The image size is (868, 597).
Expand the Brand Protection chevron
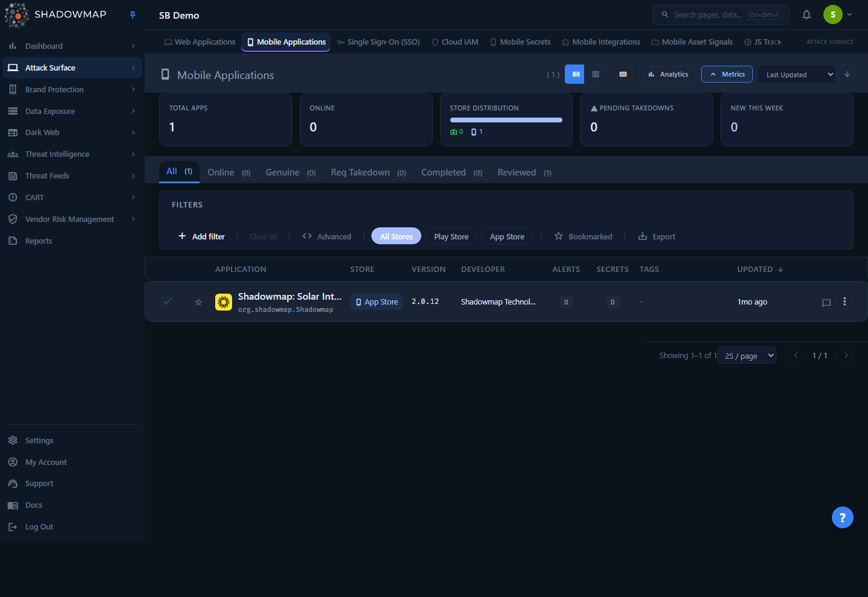(133, 89)
